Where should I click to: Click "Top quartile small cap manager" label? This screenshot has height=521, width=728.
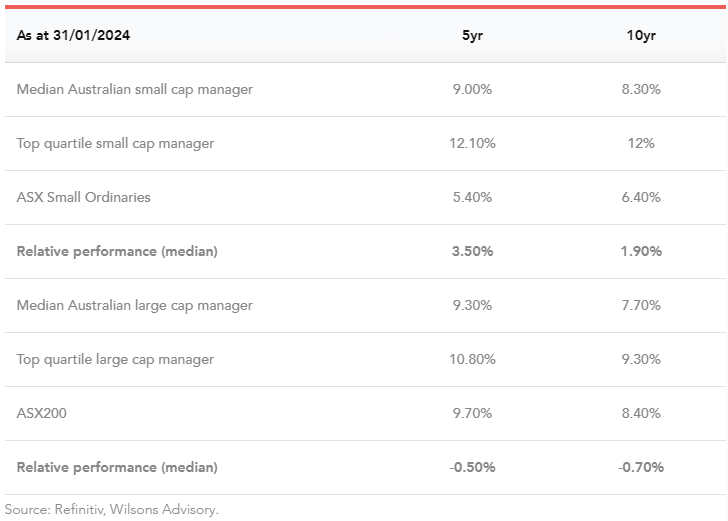point(116,143)
